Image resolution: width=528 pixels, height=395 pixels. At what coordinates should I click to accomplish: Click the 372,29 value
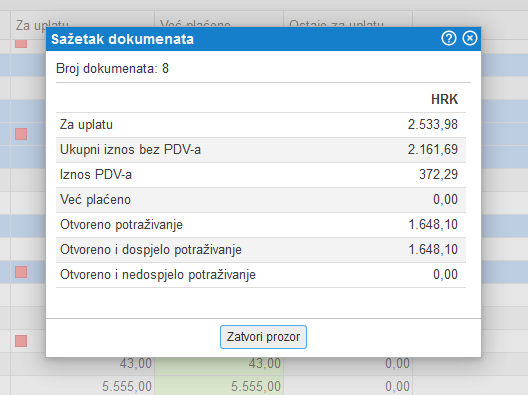[438, 174]
